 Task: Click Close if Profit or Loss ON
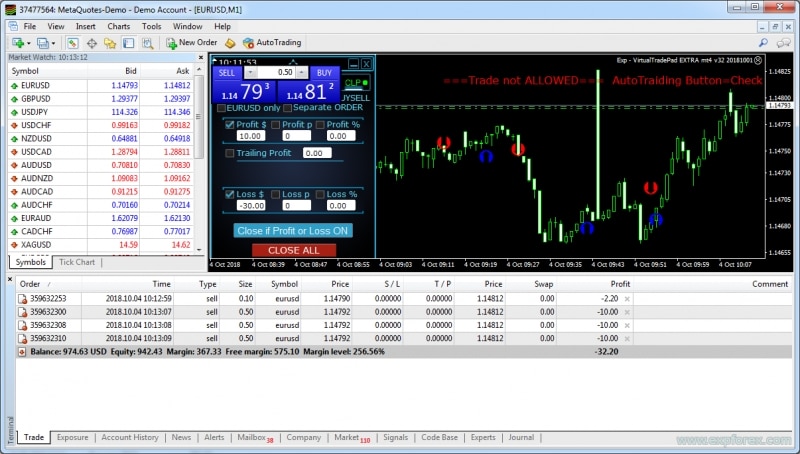click(x=293, y=230)
